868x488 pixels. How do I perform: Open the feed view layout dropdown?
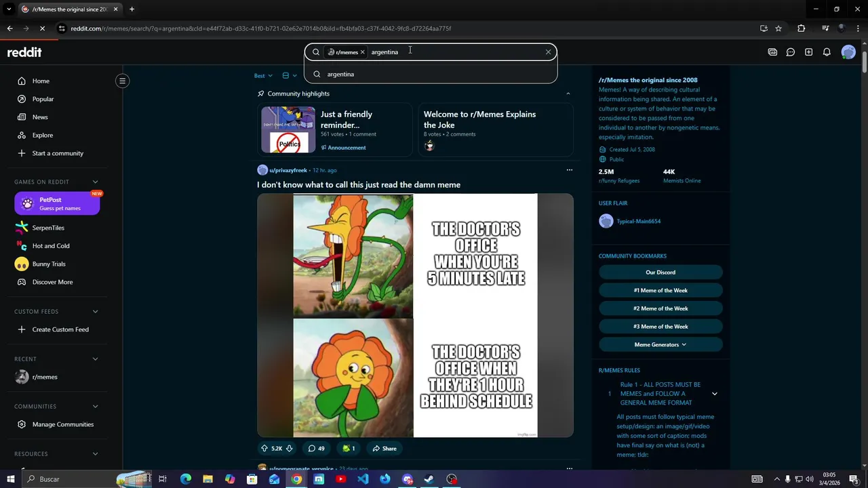pyautogui.click(x=289, y=75)
